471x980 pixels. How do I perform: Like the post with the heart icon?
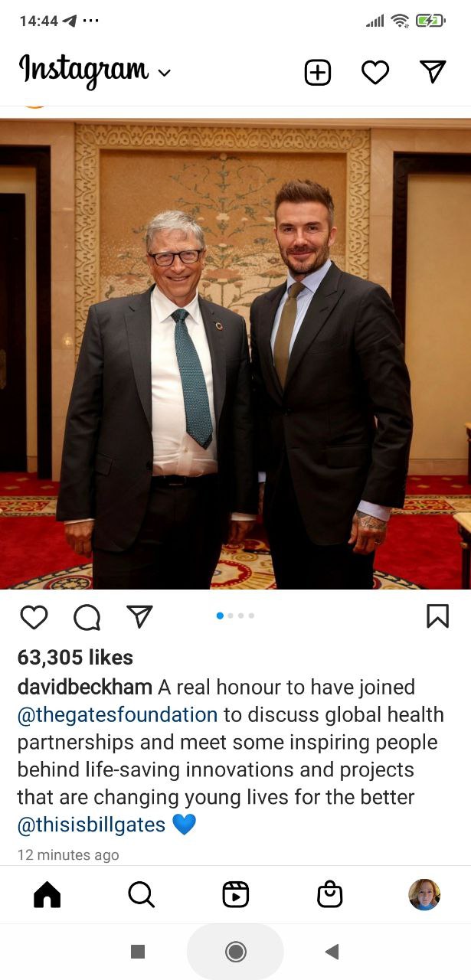[x=34, y=616]
